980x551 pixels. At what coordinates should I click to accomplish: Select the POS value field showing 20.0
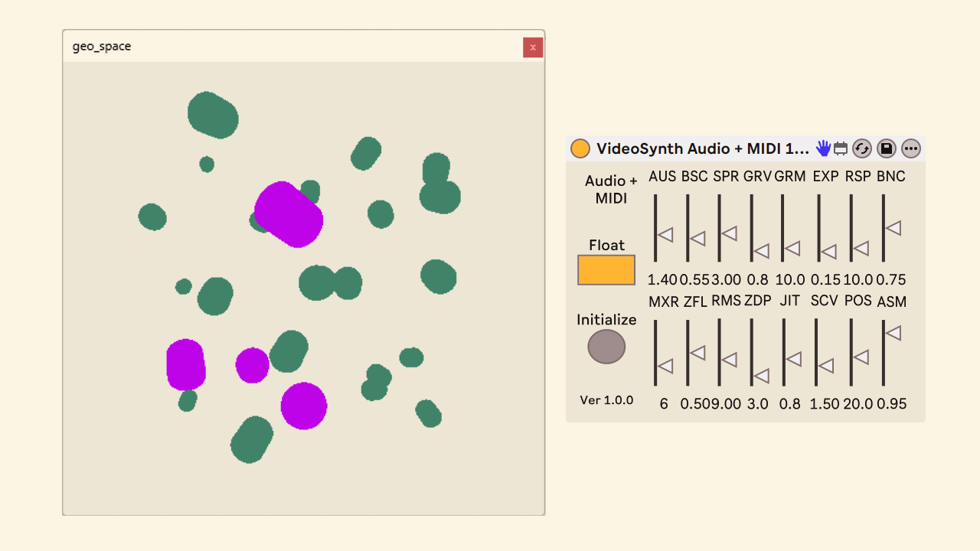tap(858, 404)
